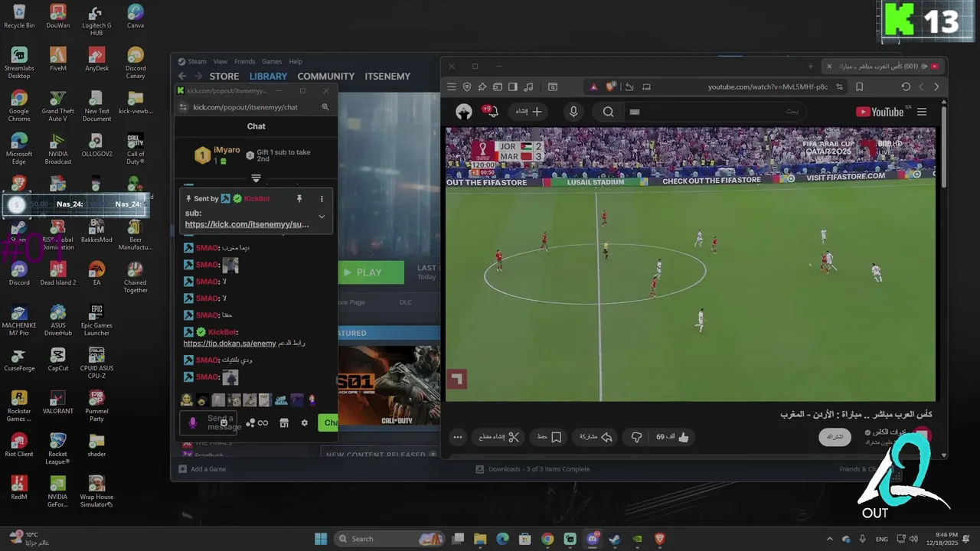Click the Brave Rewards triangle icon

click(x=593, y=86)
